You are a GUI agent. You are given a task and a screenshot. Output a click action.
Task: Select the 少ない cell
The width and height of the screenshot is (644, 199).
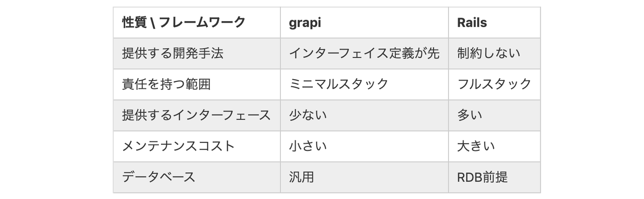click(x=308, y=115)
